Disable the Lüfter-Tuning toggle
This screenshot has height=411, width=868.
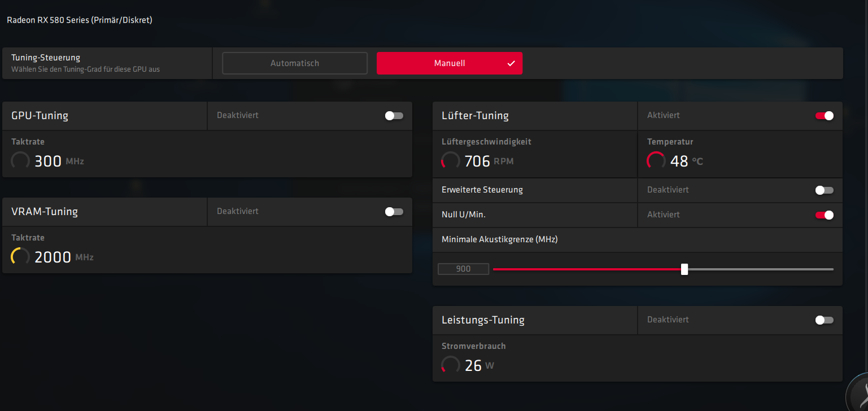point(825,116)
